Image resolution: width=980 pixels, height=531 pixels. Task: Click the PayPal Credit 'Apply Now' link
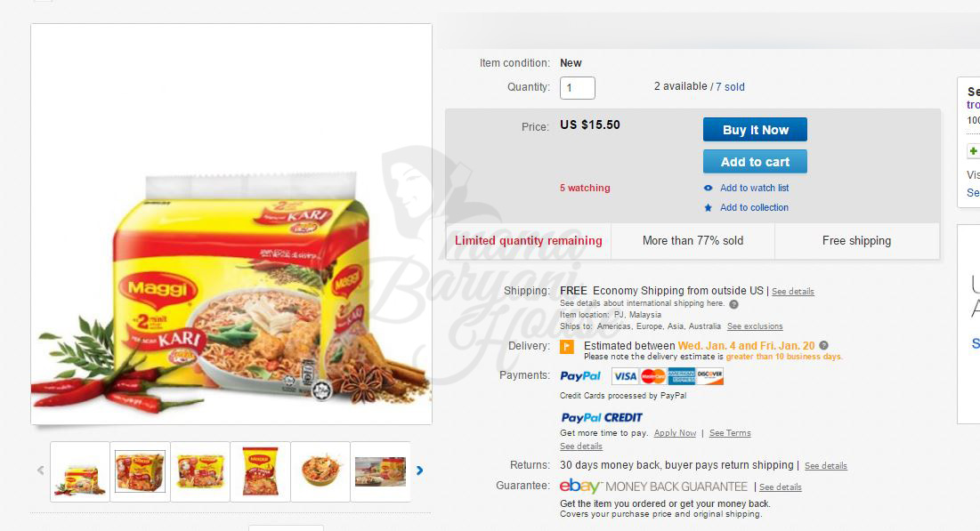click(675, 433)
